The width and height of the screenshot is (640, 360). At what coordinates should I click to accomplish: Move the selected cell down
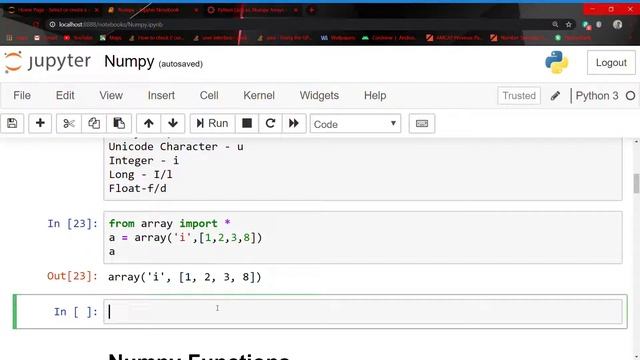coord(173,123)
